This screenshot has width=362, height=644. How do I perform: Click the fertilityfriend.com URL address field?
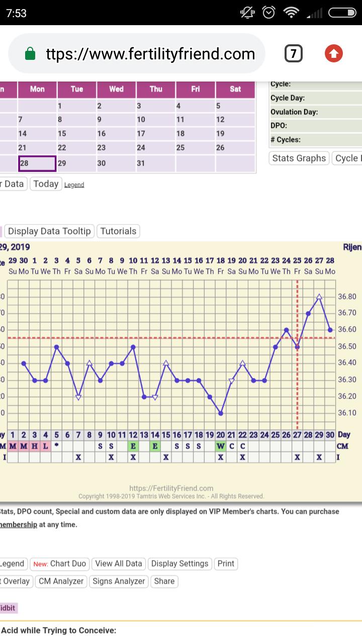click(x=150, y=54)
